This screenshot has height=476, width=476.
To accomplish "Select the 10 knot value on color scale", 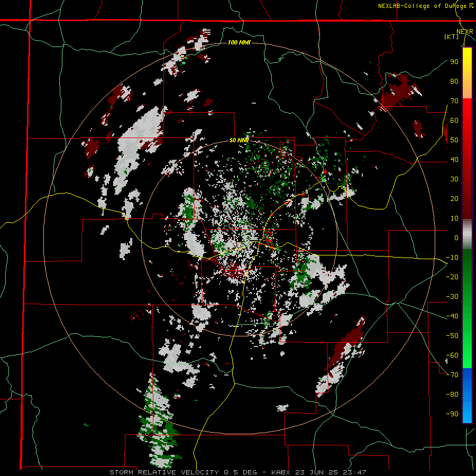I will (454, 218).
